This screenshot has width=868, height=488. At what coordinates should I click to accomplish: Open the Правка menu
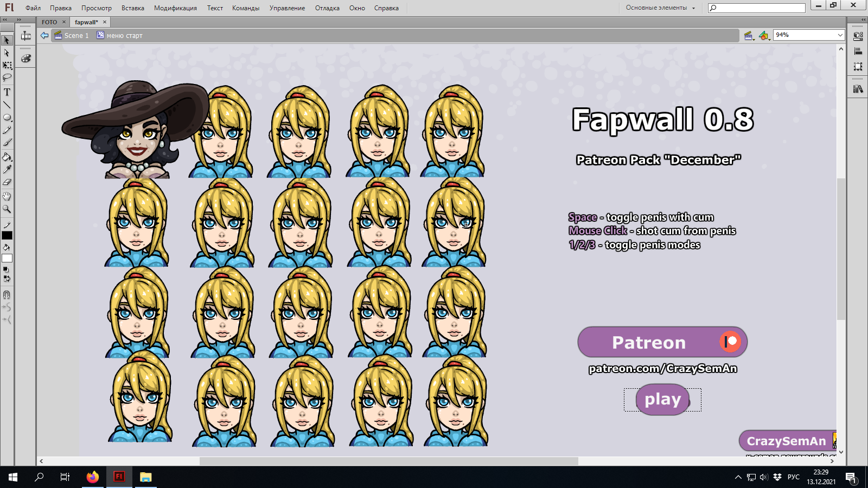61,8
